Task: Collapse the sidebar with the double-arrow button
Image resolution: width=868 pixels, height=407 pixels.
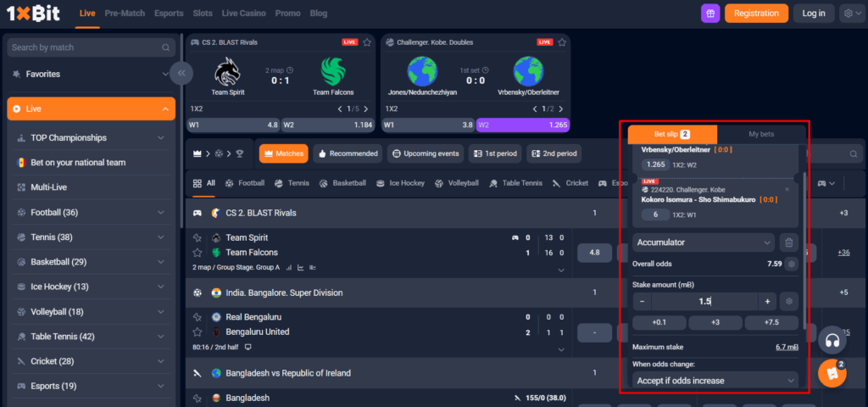Action: pyautogui.click(x=181, y=73)
